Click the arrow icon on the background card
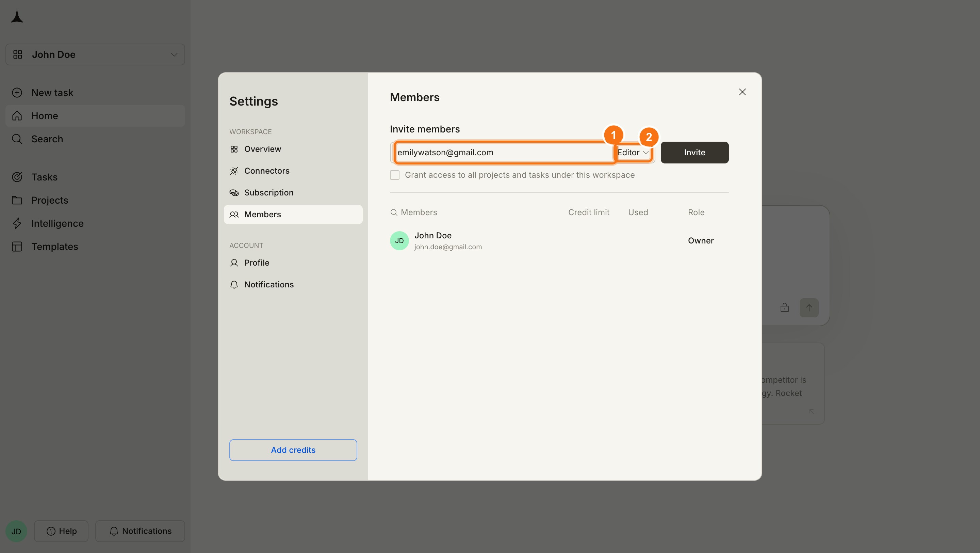The width and height of the screenshot is (980, 553). pos(812,411)
